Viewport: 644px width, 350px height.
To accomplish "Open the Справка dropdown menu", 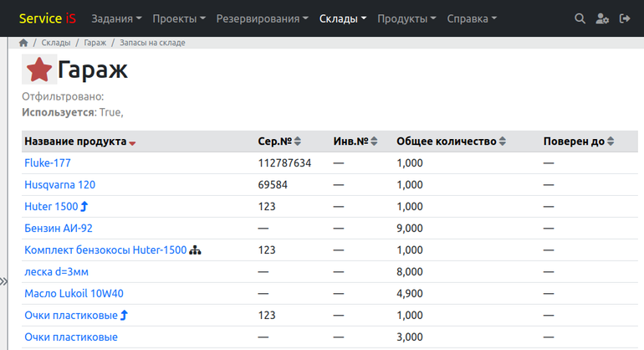I will pyautogui.click(x=472, y=19).
